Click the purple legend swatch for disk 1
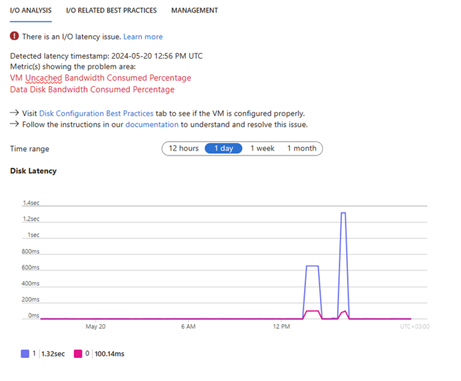The width and height of the screenshot is (461, 381). point(25,354)
